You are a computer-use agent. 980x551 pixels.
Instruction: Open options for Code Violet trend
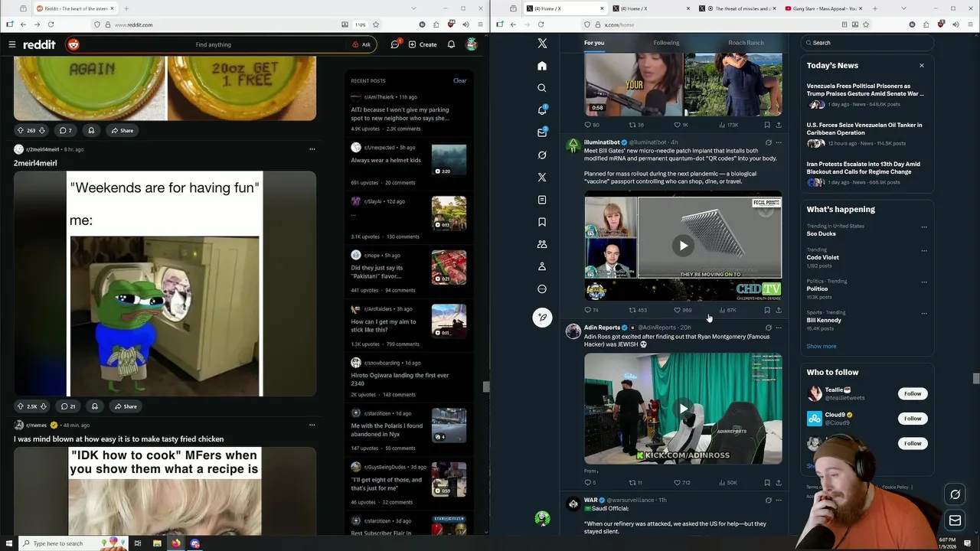[x=924, y=250]
